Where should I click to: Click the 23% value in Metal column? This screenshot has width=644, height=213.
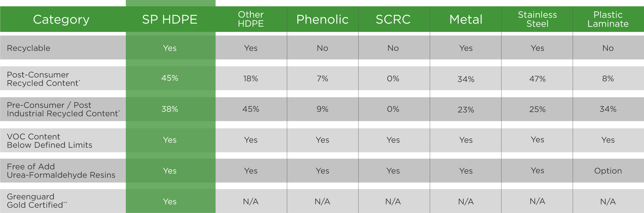466,110
